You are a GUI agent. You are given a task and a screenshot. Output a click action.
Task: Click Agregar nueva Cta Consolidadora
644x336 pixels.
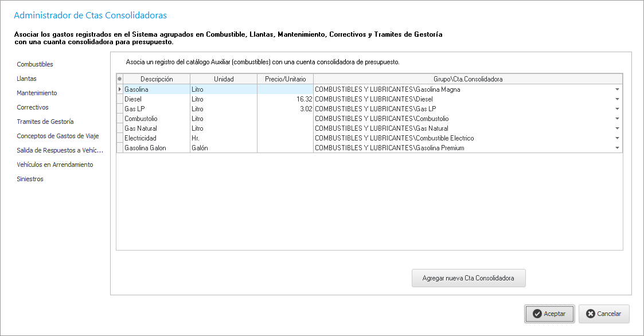468,278
